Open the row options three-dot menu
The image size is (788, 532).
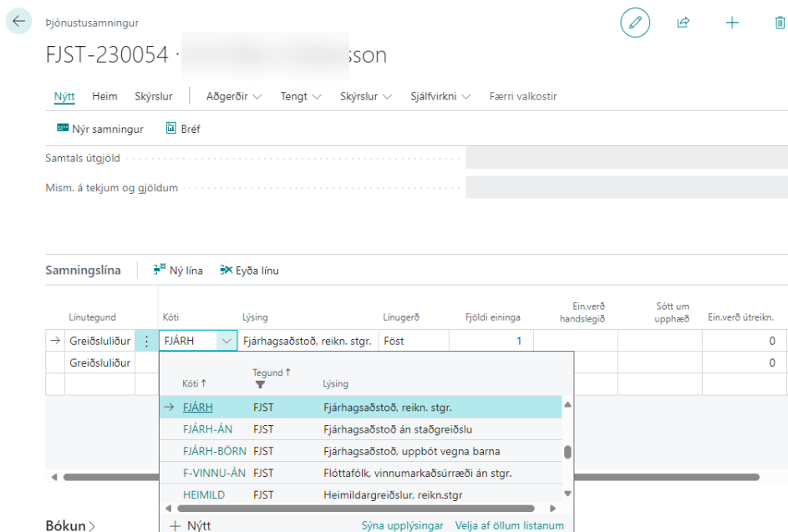[x=147, y=341]
